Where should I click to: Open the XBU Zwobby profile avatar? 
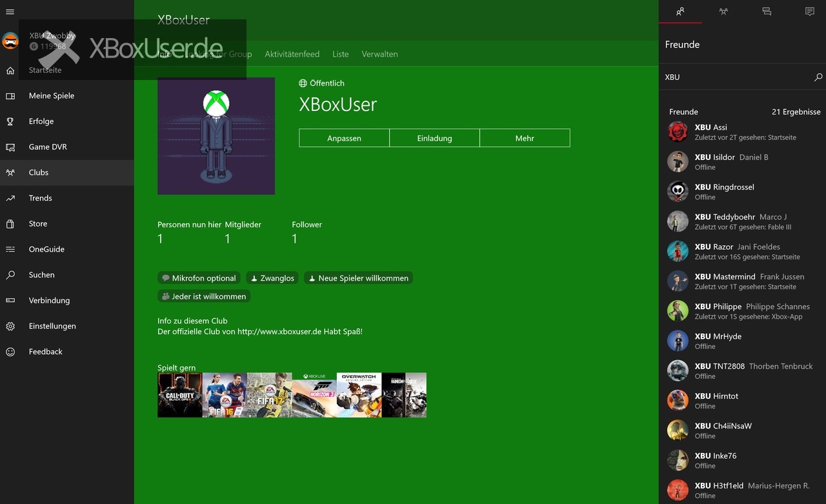(10, 41)
